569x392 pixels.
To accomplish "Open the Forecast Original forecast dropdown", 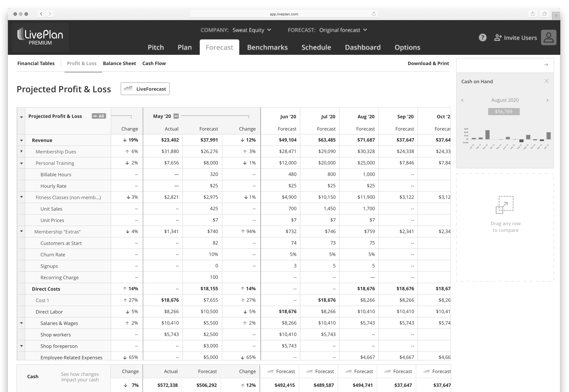I will pos(343,30).
